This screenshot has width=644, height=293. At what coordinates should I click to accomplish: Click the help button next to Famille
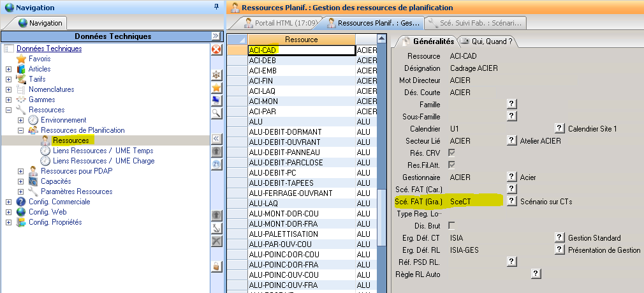coord(511,104)
